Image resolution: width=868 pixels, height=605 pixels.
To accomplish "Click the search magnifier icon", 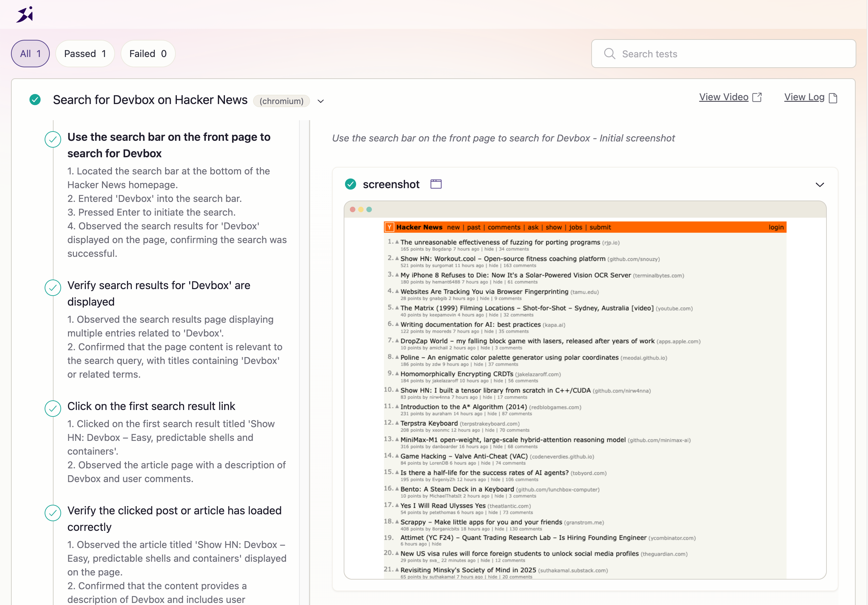I will click(609, 54).
